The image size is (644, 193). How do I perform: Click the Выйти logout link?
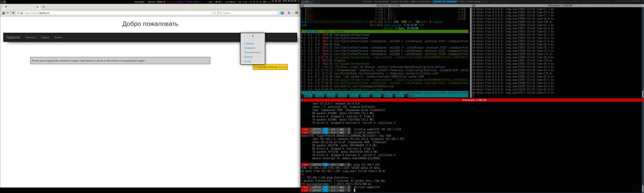tap(58, 38)
